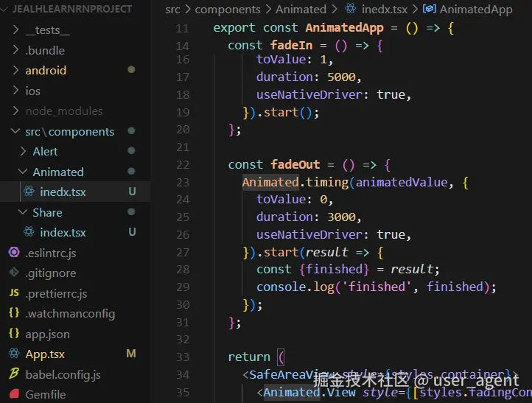The image size is (532, 403).
Task: Click the git status dot on android
Action: [x=131, y=69]
